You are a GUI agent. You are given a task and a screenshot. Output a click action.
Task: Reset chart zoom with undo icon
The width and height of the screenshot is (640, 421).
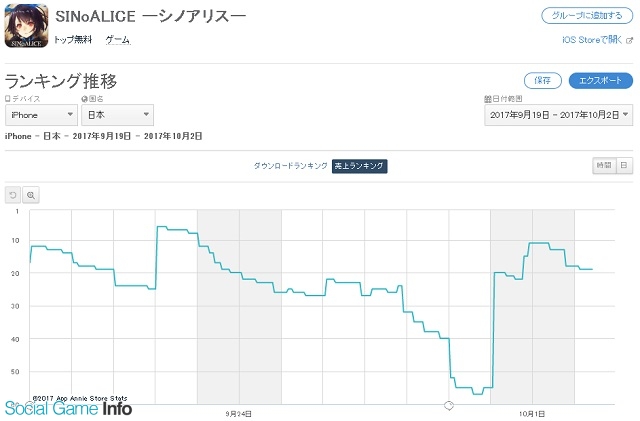point(13,195)
